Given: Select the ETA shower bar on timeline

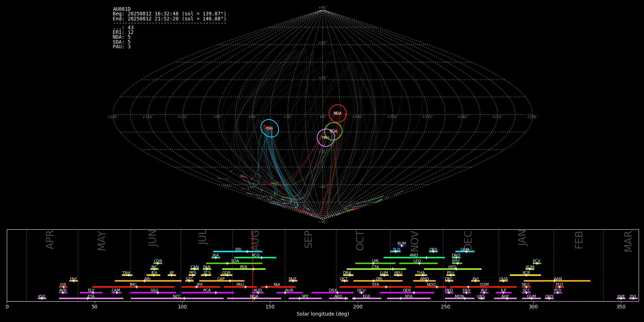Looking at the screenshot, I should (91, 298).
